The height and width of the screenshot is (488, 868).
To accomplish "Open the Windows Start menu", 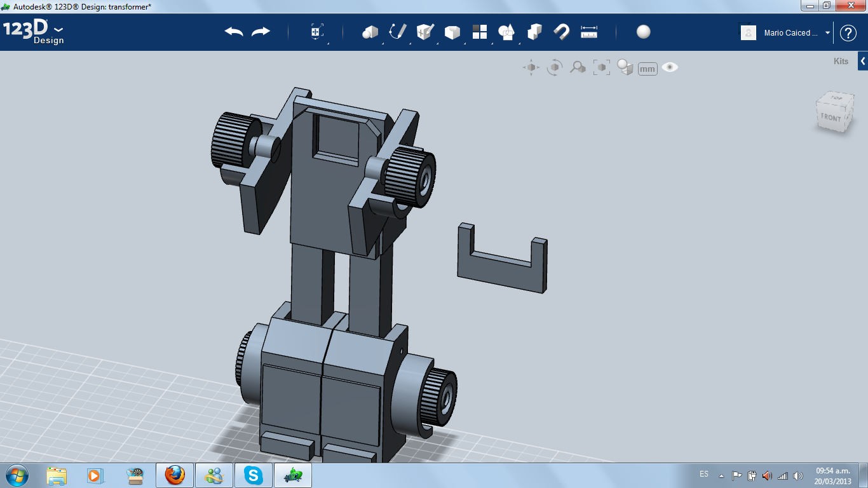I will tap(16, 475).
